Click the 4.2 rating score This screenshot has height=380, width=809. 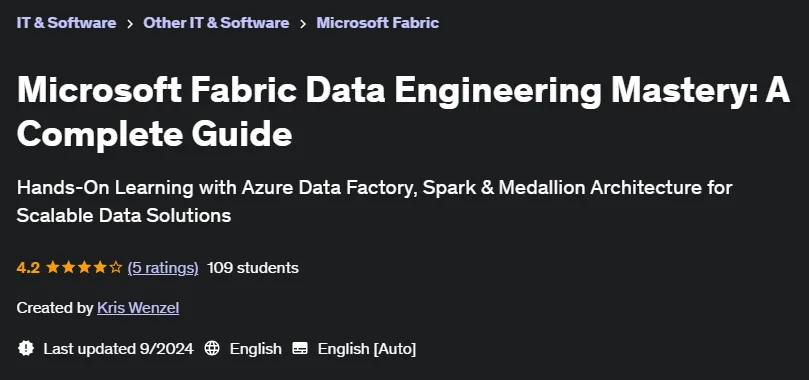[28, 268]
